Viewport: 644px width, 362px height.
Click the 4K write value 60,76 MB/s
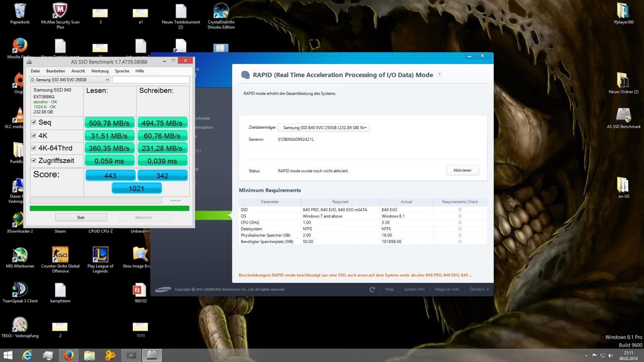coord(162,136)
